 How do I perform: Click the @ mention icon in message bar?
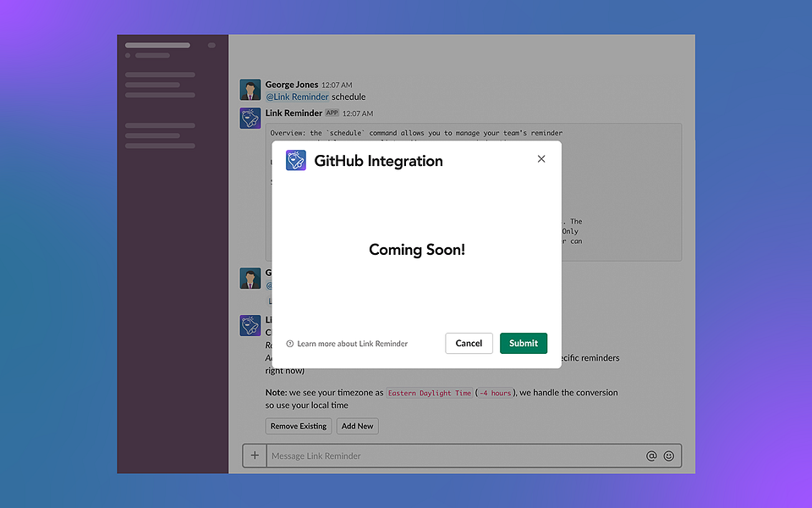coord(651,456)
